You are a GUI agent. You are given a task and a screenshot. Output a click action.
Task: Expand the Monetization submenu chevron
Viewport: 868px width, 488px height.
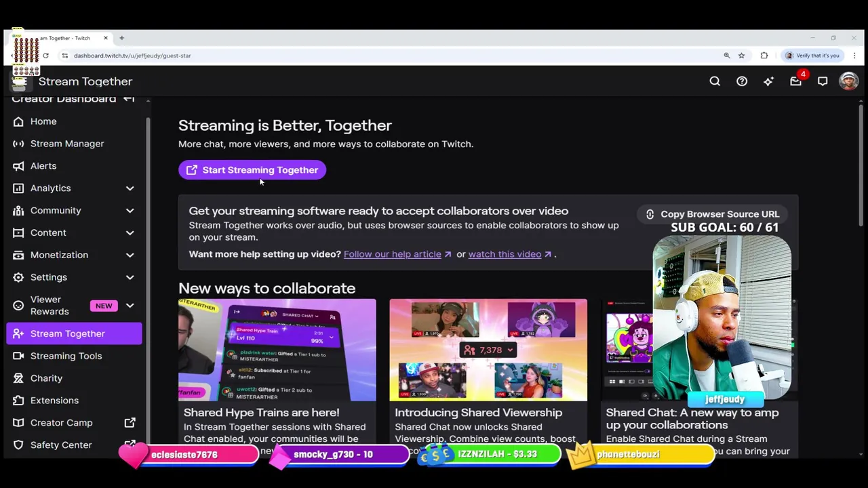tap(130, 255)
